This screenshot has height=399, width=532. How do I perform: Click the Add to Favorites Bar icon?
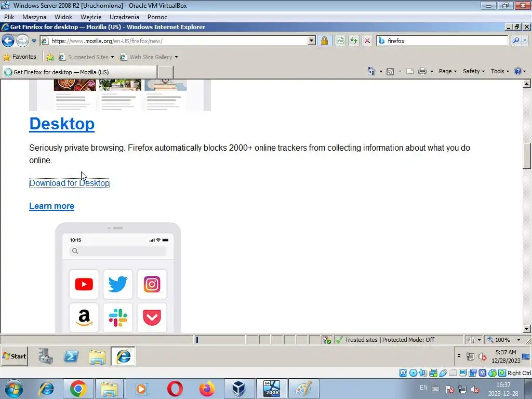pos(50,57)
